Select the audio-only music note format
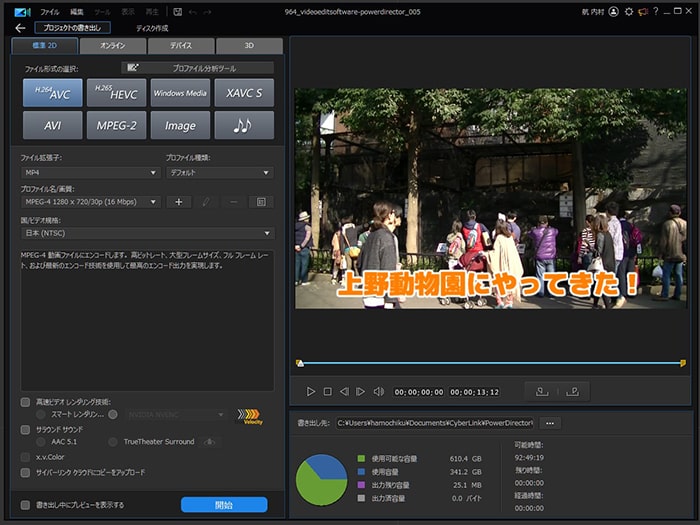Screen dimensions: 700x525 tap(243, 125)
